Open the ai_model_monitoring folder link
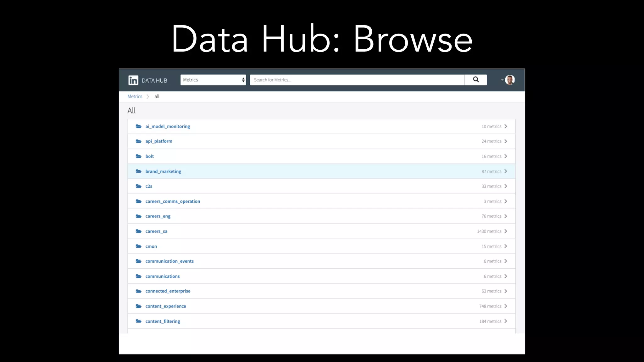The image size is (644, 362). click(168, 126)
